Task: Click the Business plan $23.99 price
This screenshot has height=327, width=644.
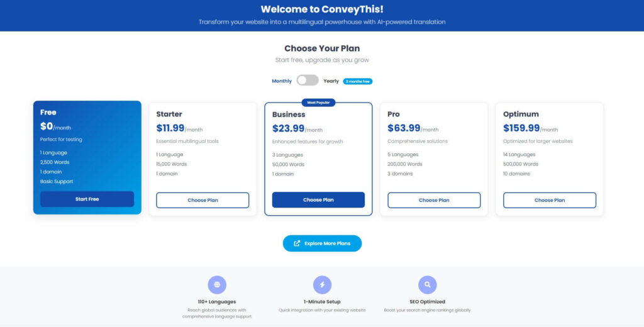Action: tap(289, 128)
